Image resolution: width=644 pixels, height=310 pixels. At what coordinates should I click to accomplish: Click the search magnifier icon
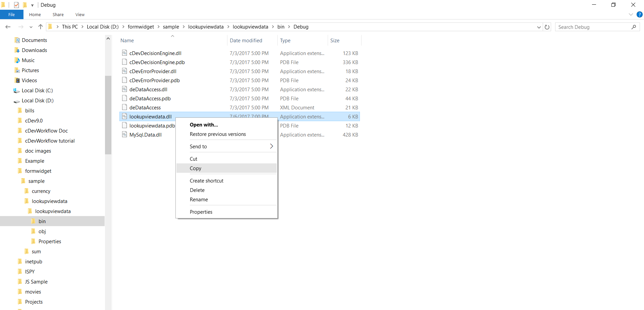pyautogui.click(x=634, y=27)
